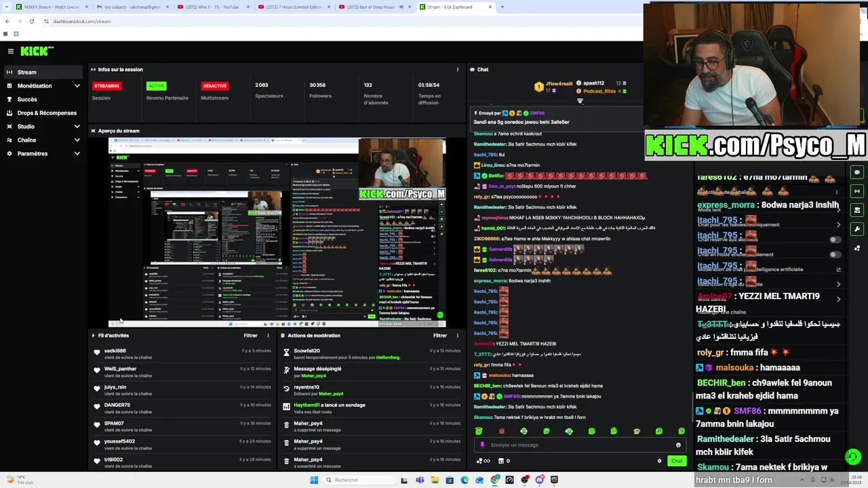
Task: Click the STREAMING session badge
Action: coord(106,86)
